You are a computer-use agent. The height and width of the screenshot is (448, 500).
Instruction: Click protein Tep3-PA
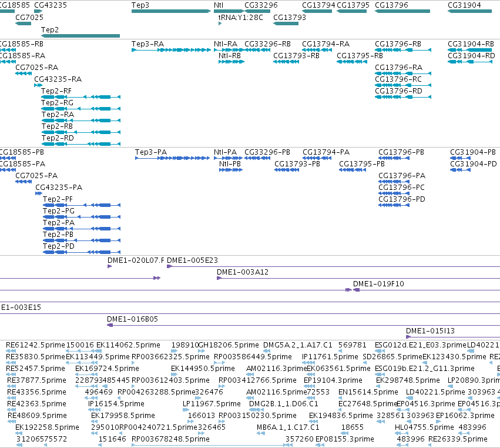point(151,152)
